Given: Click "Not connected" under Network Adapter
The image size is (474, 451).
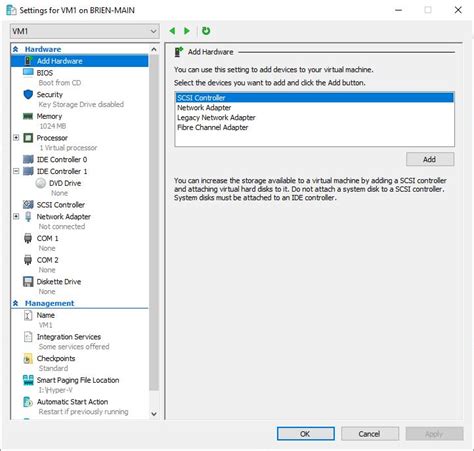Looking at the screenshot, I should tap(62, 226).
